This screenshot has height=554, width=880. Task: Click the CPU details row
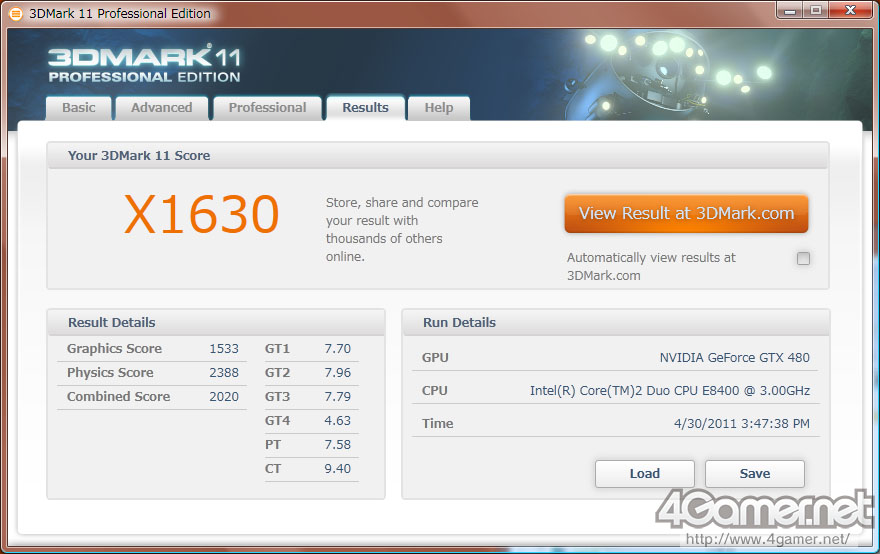[615, 391]
